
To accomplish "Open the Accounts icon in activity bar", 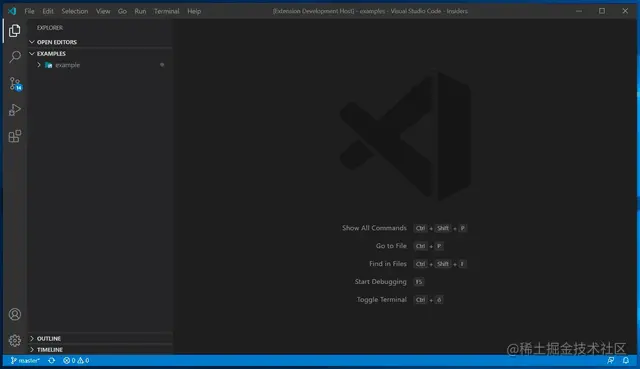I will (15, 314).
